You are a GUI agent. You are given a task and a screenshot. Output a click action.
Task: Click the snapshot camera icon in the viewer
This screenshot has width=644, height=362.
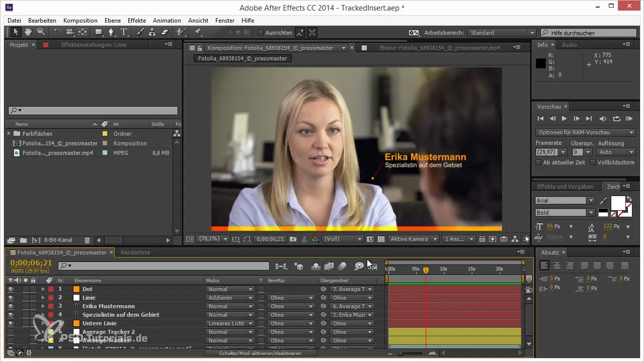click(293, 239)
